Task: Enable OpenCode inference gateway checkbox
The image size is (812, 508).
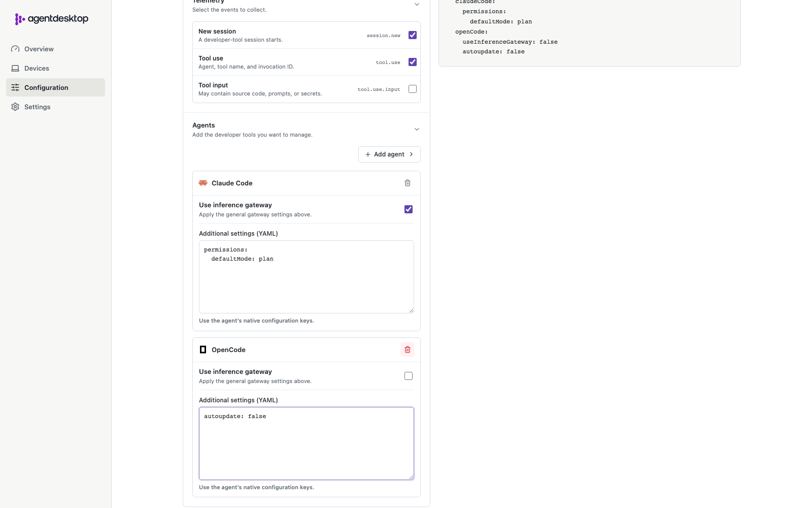Action: tap(409, 376)
